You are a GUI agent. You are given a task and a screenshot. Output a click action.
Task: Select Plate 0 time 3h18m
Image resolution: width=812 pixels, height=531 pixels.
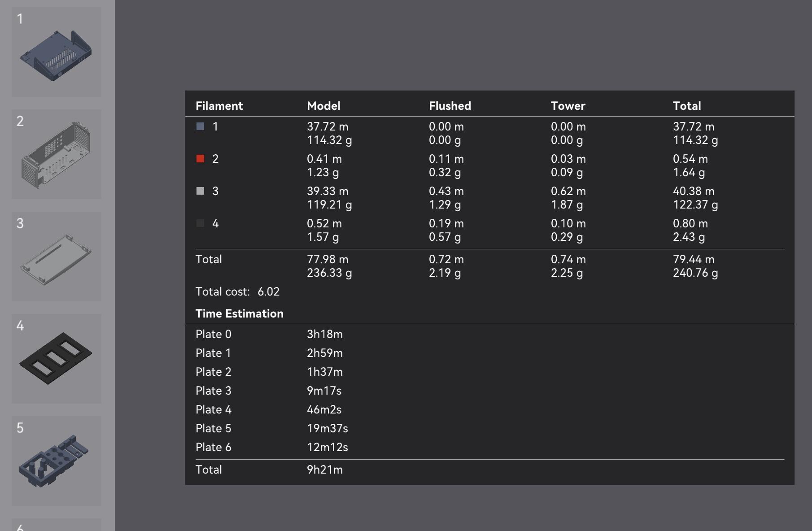325,334
